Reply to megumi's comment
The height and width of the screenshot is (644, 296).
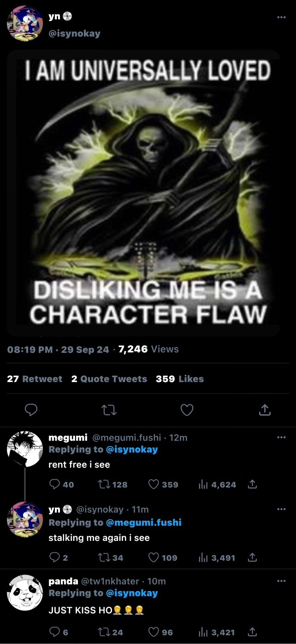tap(54, 484)
